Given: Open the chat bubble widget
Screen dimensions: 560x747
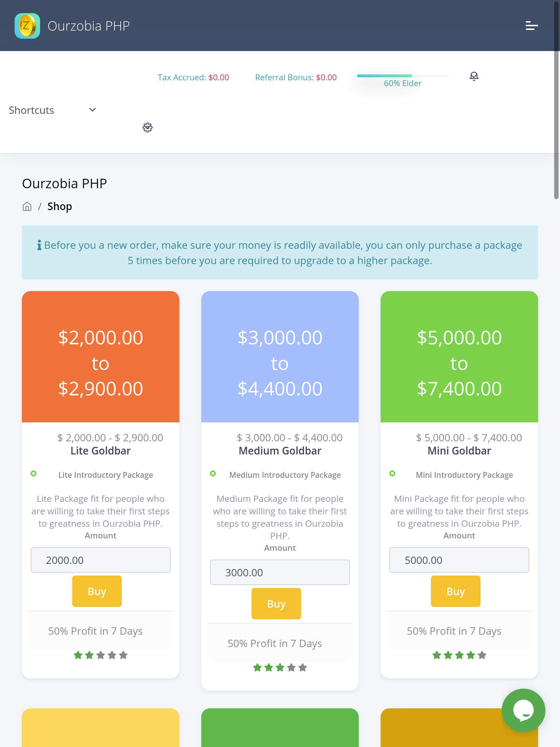Looking at the screenshot, I should pyautogui.click(x=523, y=710).
